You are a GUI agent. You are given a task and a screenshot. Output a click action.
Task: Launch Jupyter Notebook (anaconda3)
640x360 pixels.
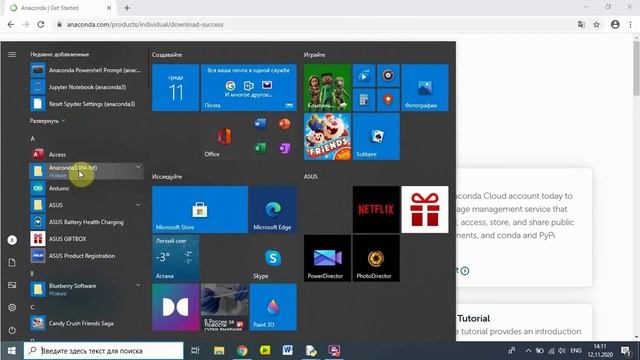click(87, 87)
